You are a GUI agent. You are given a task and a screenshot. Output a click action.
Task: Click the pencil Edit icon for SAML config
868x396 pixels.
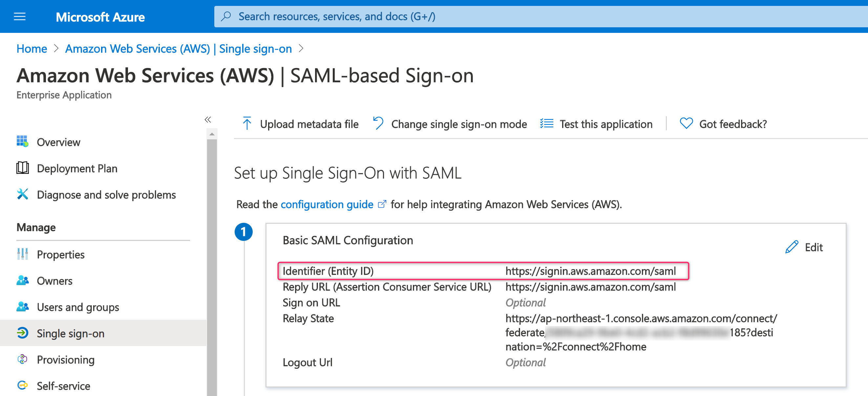coord(792,247)
